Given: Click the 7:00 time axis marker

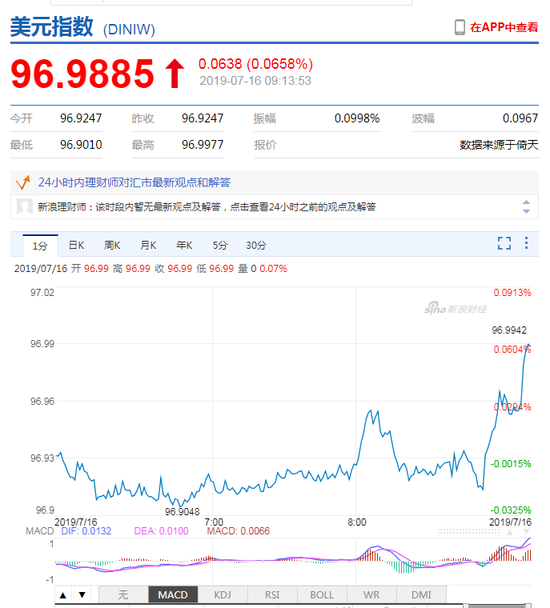Looking at the screenshot, I should pyautogui.click(x=214, y=522).
